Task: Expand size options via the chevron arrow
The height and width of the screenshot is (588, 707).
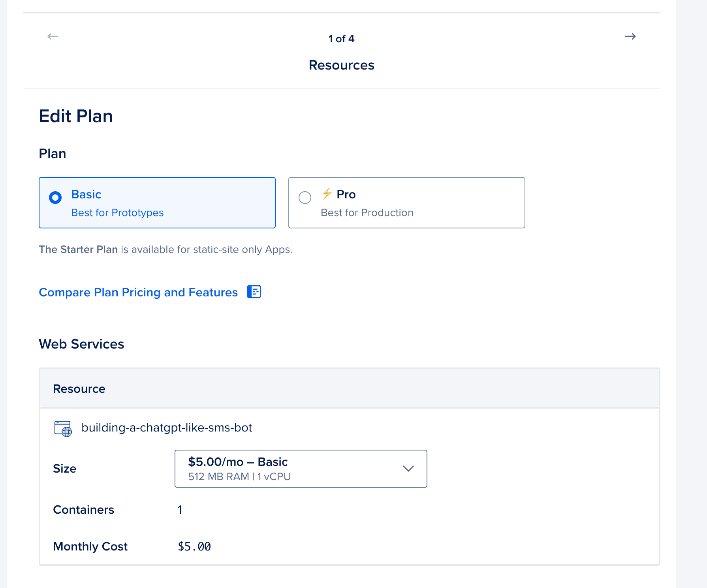Action: 408,469
